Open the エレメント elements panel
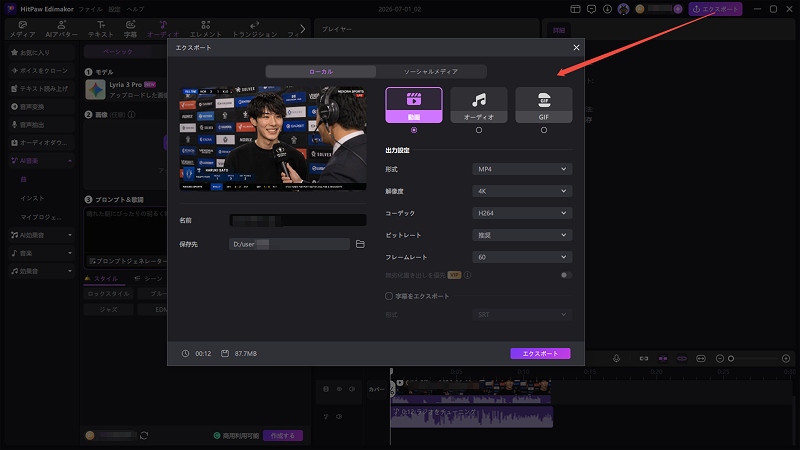800x450 pixels. point(206,29)
